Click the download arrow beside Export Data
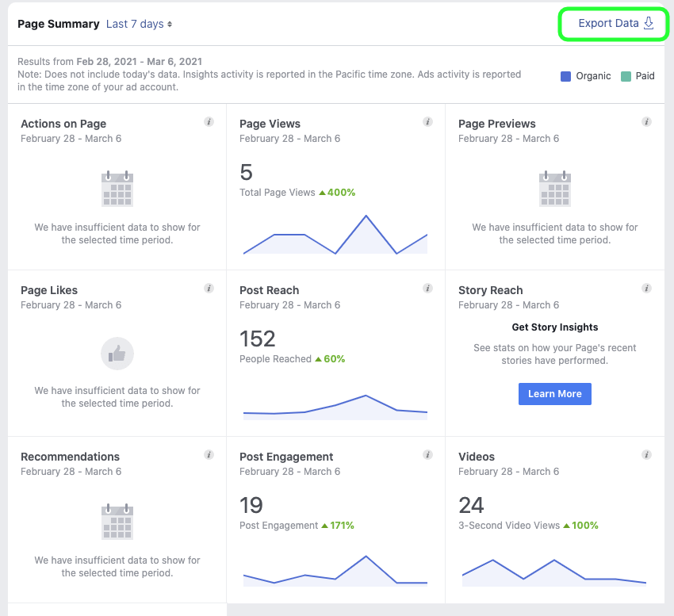 point(649,24)
